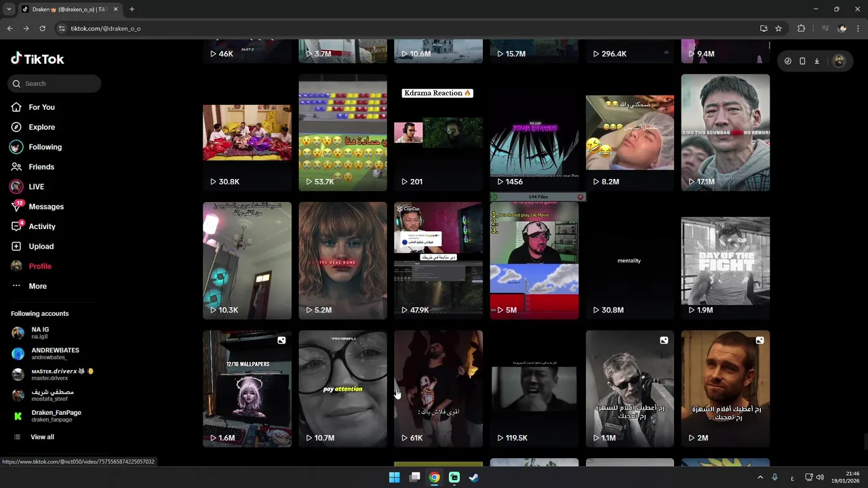This screenshot has width=868, height=488.
Task: Open the video with 1.1M views
Action: click(x=629, y=389)
